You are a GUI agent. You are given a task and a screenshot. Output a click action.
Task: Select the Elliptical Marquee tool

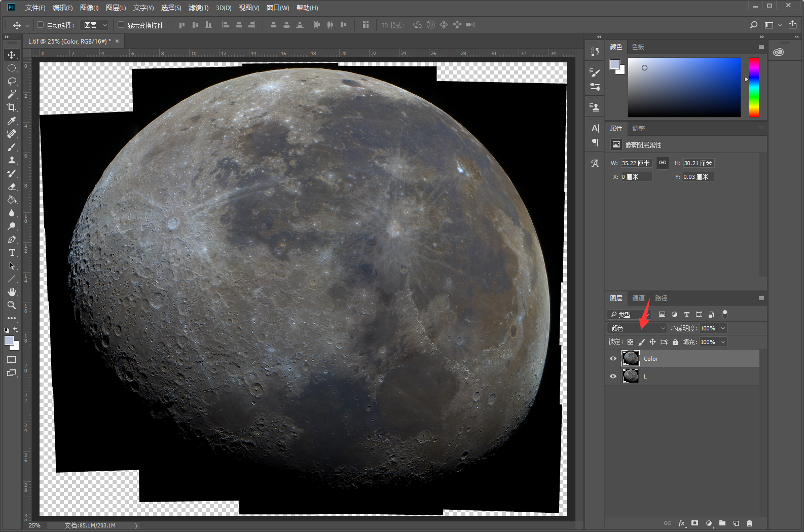click(x=12, y=68)
